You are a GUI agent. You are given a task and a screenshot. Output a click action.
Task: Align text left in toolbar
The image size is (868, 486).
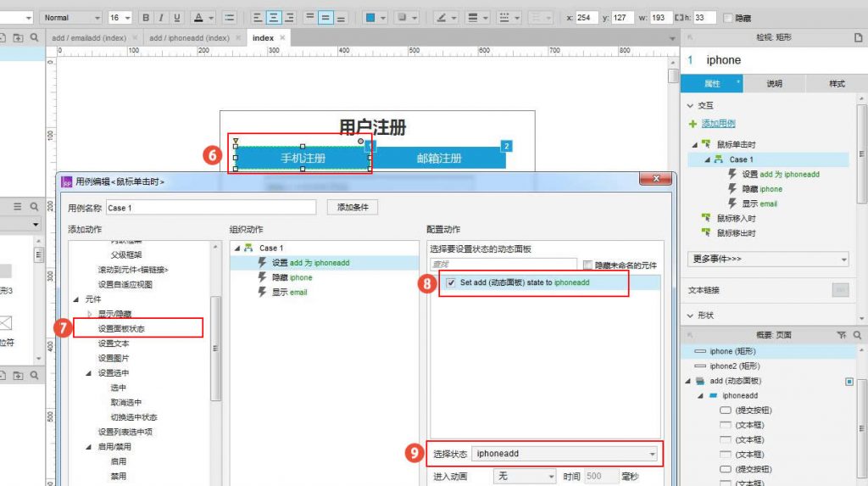[x=258, y=18]
